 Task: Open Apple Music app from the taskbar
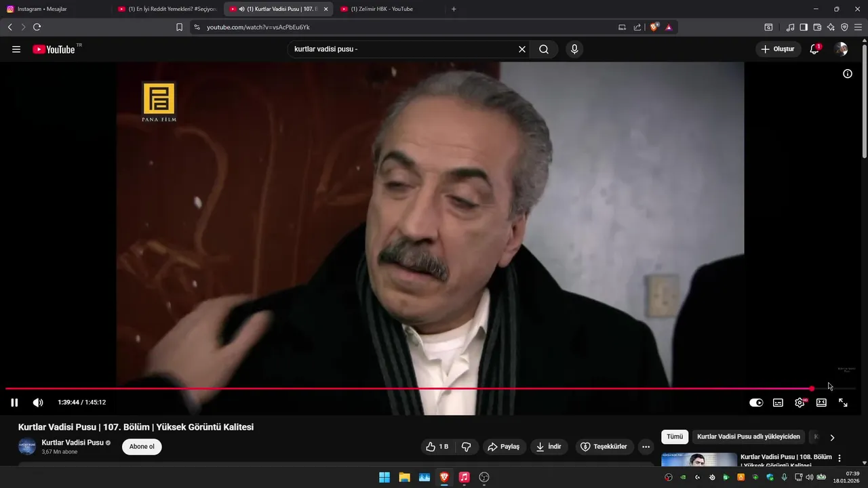pos(464,477)
